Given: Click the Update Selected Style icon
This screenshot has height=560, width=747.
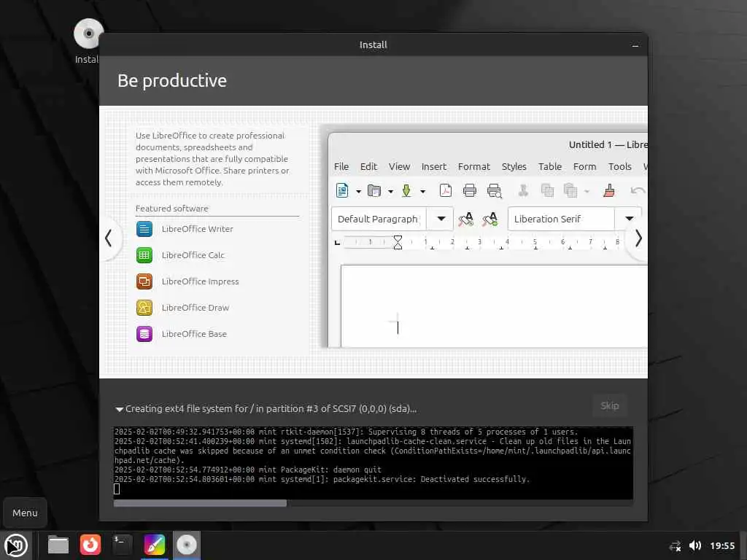Looking at the screenshot, I should coord(466,219).
